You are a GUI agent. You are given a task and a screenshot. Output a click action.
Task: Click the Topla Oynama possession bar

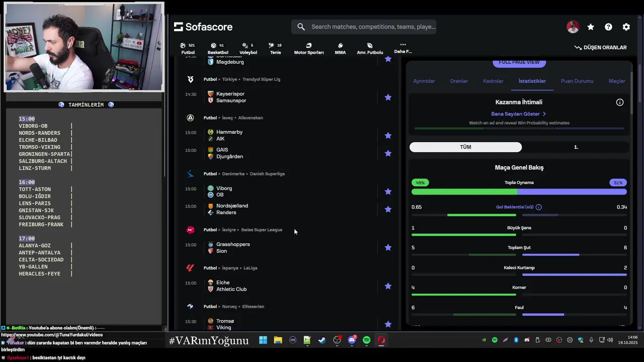point(519,192)
